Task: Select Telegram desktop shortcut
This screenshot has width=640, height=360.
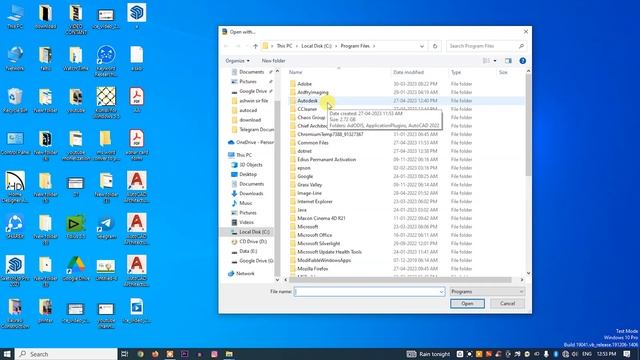Action: pos(106,227)
